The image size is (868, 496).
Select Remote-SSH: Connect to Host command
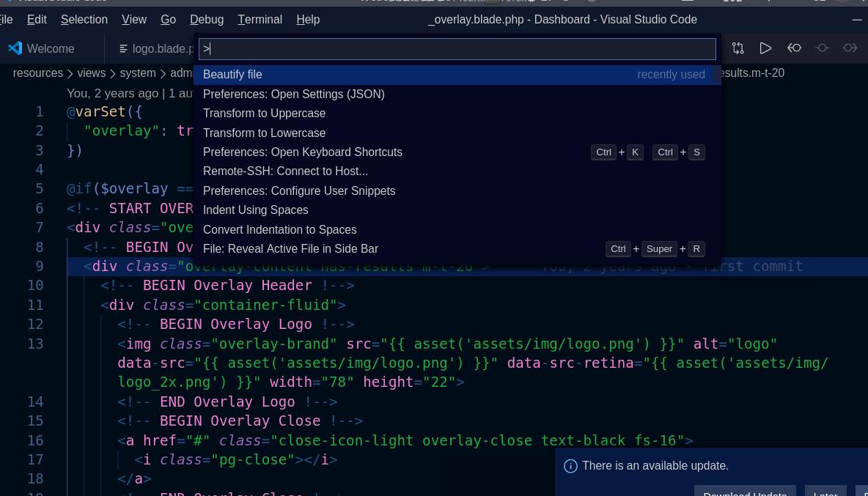(285, 171)
